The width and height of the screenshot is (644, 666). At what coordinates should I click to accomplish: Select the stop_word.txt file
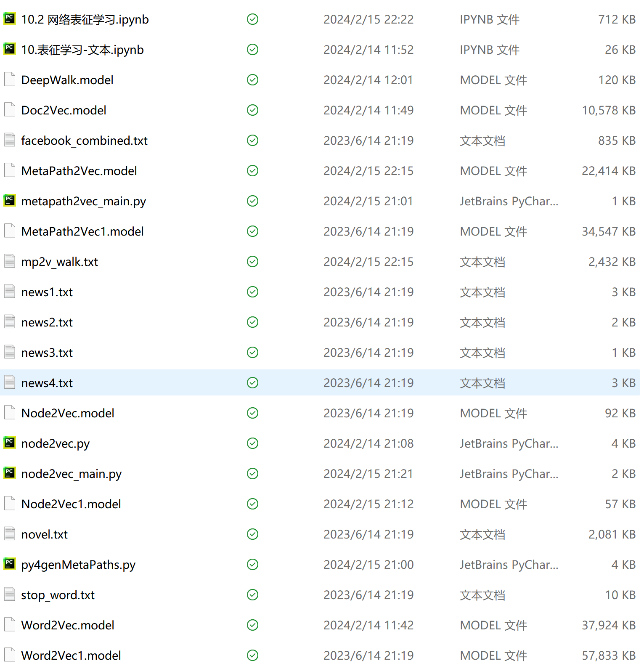[x=58, y=595]
